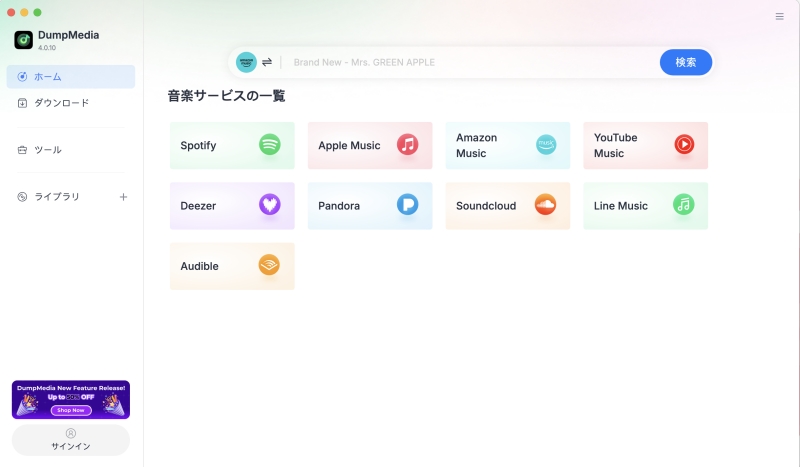Open the Deezer service card

pos(232,206)
